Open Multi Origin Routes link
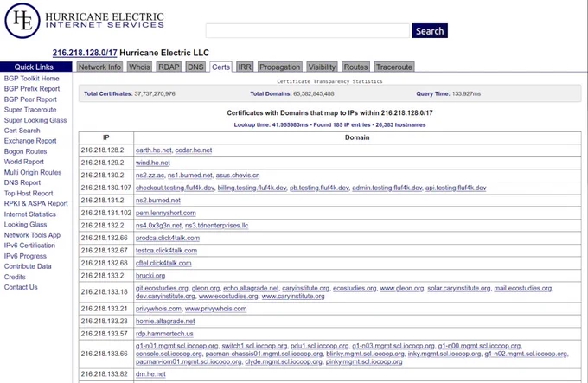 click(33, 172)
